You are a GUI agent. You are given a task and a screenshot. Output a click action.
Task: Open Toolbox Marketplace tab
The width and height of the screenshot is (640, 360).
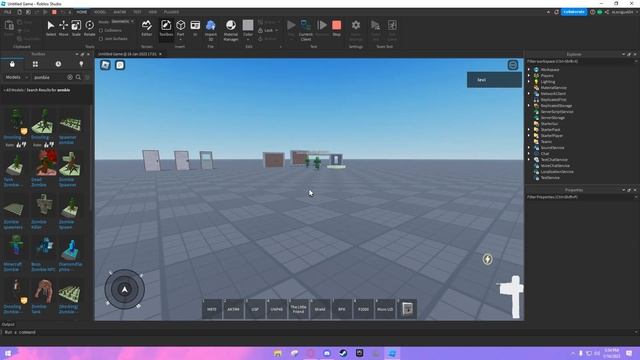(12, 64)
